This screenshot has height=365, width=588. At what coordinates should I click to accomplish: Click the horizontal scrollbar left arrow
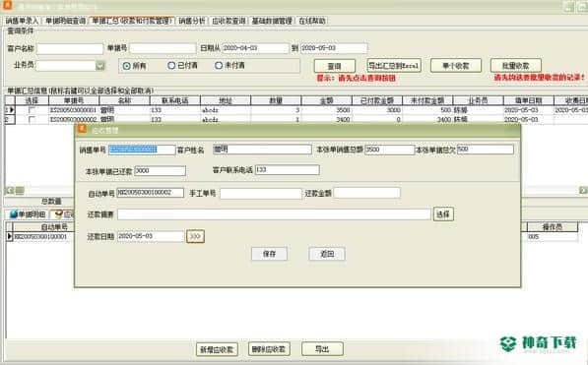pos(10,190)
